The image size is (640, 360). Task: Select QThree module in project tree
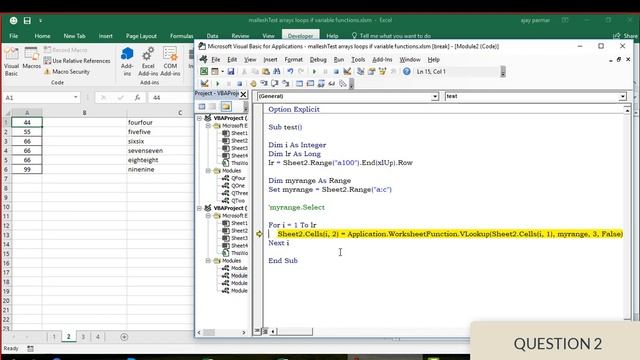236,193
